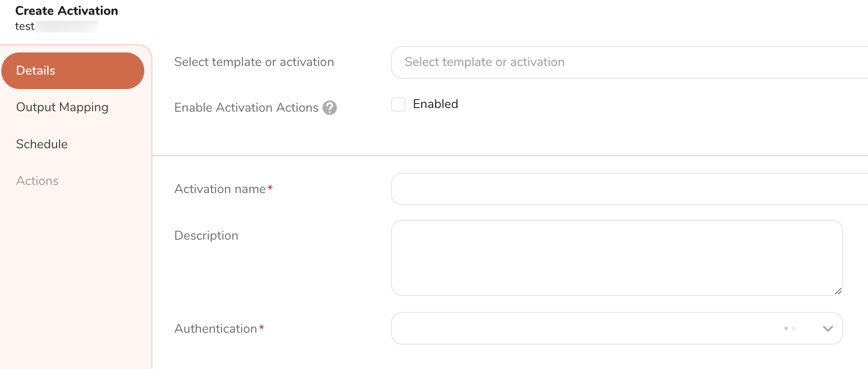Click the help icon beside Enable Activation Actions
The width and height of the screenshot is (868, 369).
330,108
